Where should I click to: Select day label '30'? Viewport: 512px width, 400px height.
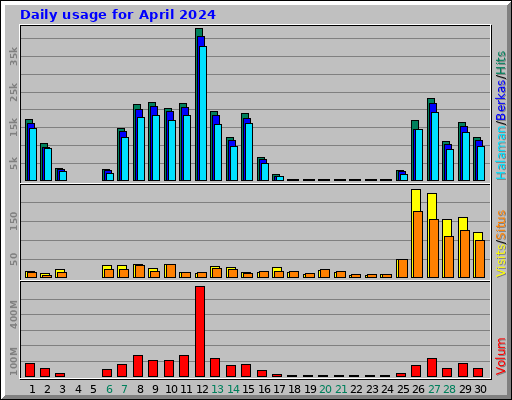[480, 389]
